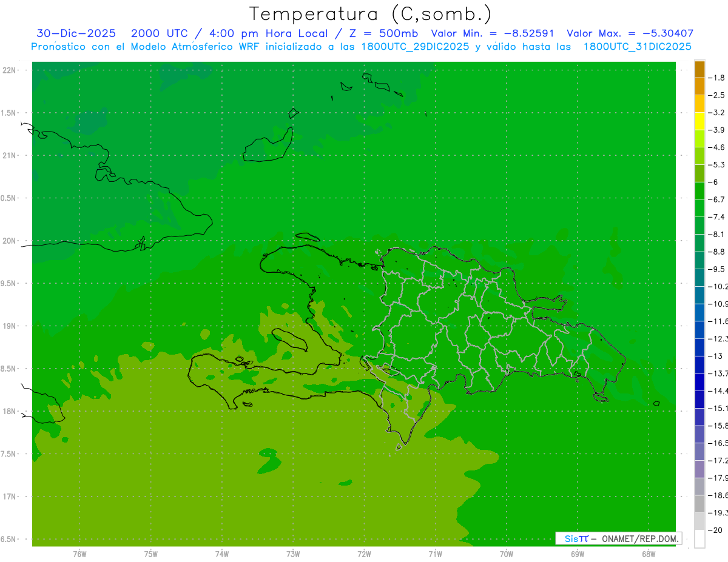Click the "68W" longitude label

coord(649,554)
